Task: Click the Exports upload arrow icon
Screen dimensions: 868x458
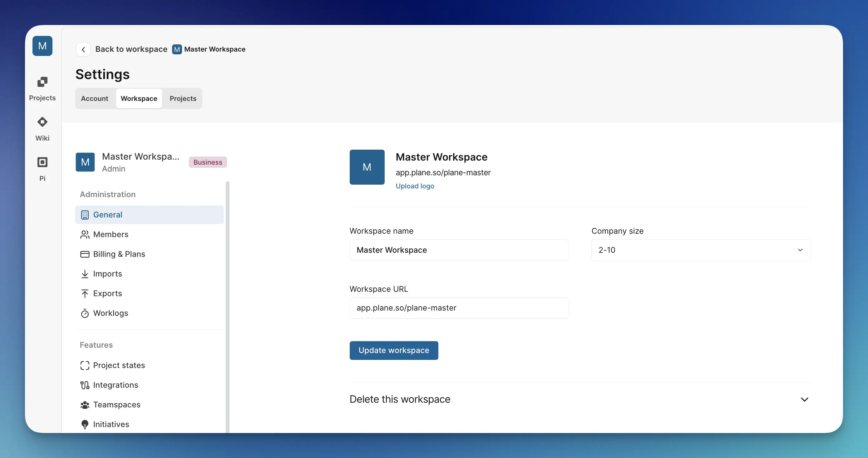Action: click(85, 293)
